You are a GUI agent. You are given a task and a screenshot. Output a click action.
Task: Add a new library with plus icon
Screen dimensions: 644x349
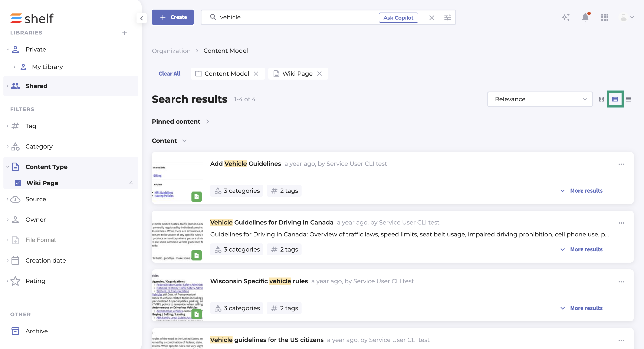[125, 33]
